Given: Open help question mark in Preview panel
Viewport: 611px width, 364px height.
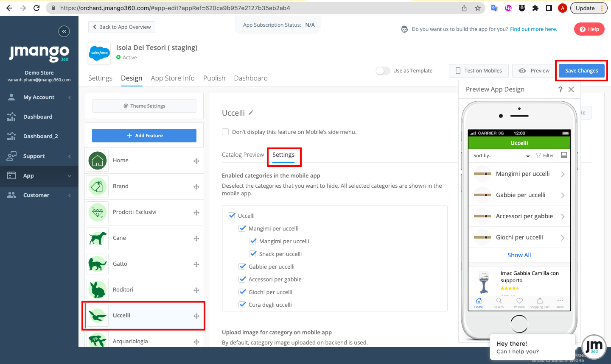Looking at the screenshot, I should point(560,89).
